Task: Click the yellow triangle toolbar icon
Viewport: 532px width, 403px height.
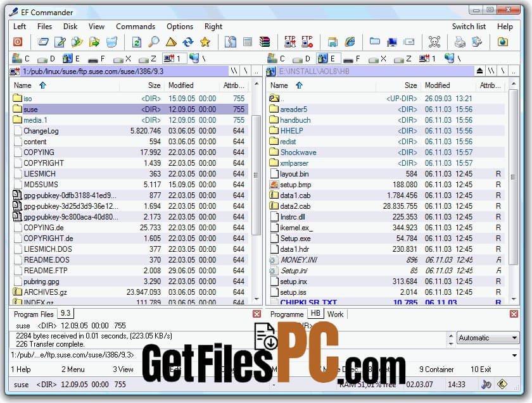Action: tap(171, 42)
